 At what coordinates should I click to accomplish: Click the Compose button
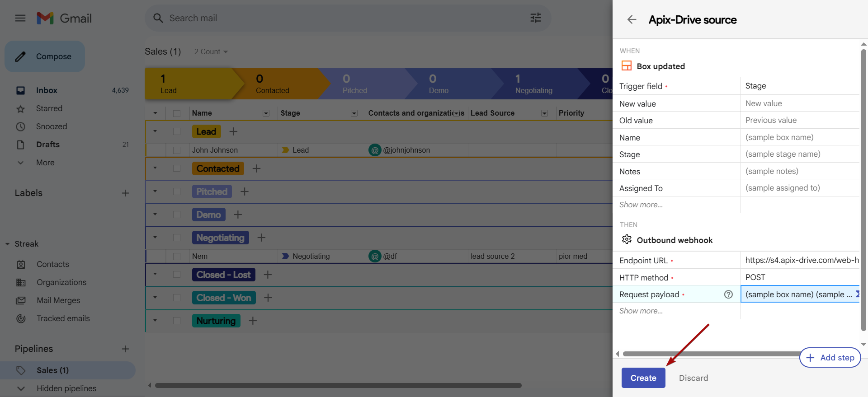point(45,56)
